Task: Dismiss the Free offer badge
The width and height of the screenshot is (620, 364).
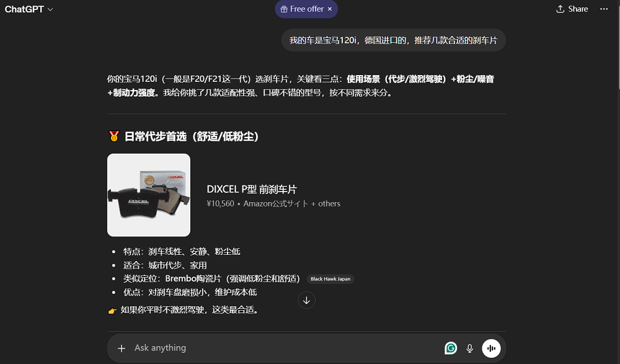Action: [329, 9]
